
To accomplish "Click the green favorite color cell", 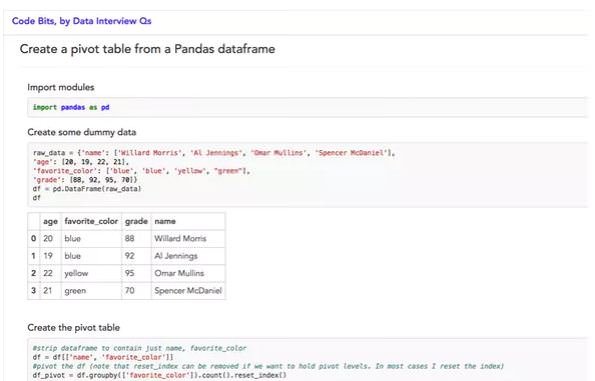I will point(91,291).
